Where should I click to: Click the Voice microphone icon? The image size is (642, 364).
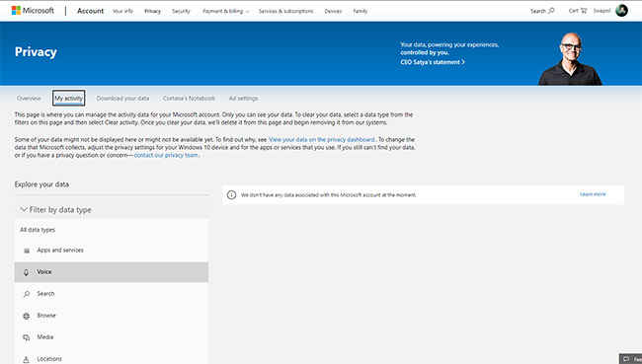point(27,272)
